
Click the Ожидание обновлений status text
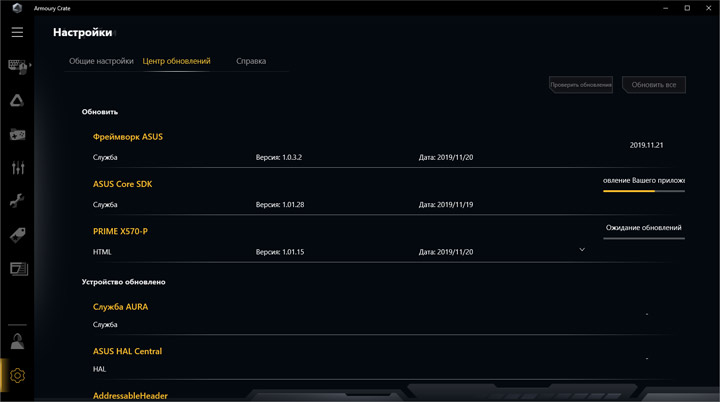pyautogui.click(x=643, y=227)
